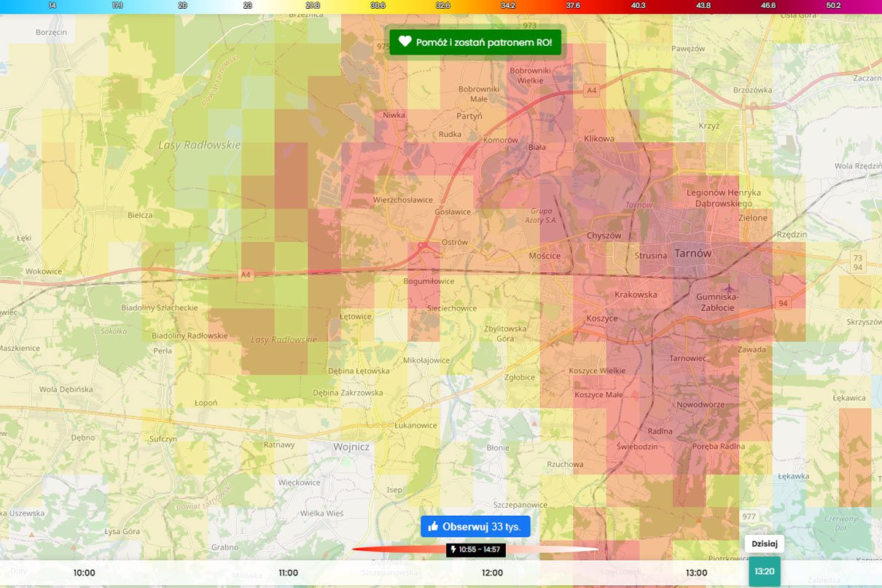Viewport: 882px width, 588px height.
Task: Click the 73/94 road shield near Rzędzin
Action: coord(857,262)
